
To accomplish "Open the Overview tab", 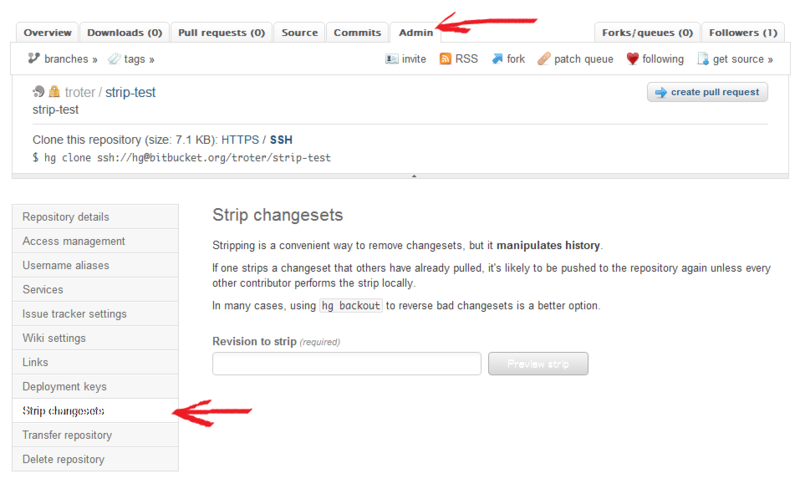I will tap(47, 33).
